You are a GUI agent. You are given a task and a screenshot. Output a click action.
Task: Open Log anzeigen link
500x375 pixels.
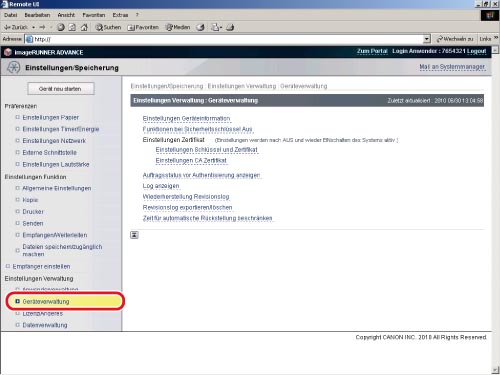pyautogui.click(x=161, y=186)
